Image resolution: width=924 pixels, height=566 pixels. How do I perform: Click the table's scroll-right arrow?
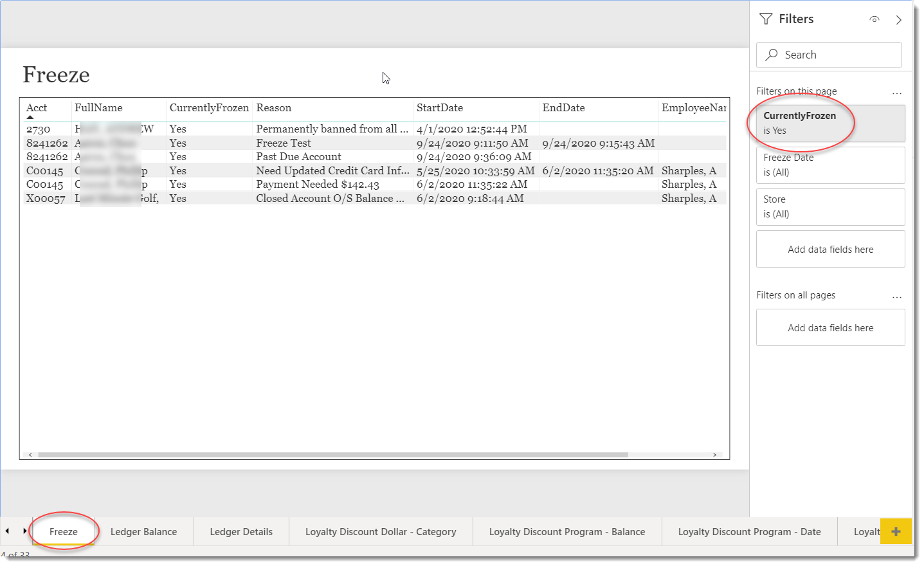point(715,455)
